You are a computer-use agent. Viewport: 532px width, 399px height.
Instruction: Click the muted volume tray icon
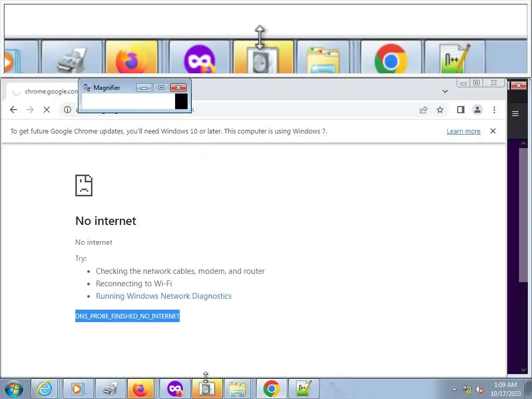point(480,390)
